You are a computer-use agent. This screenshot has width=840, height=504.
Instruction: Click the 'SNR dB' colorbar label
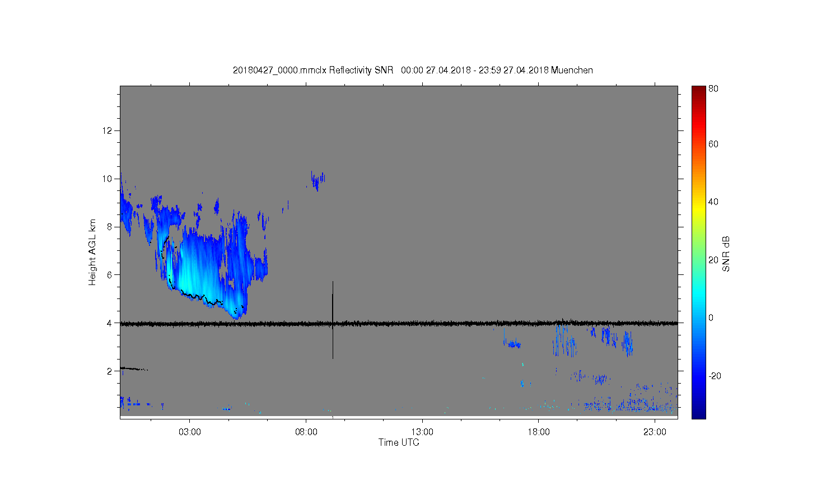point(726,254)
